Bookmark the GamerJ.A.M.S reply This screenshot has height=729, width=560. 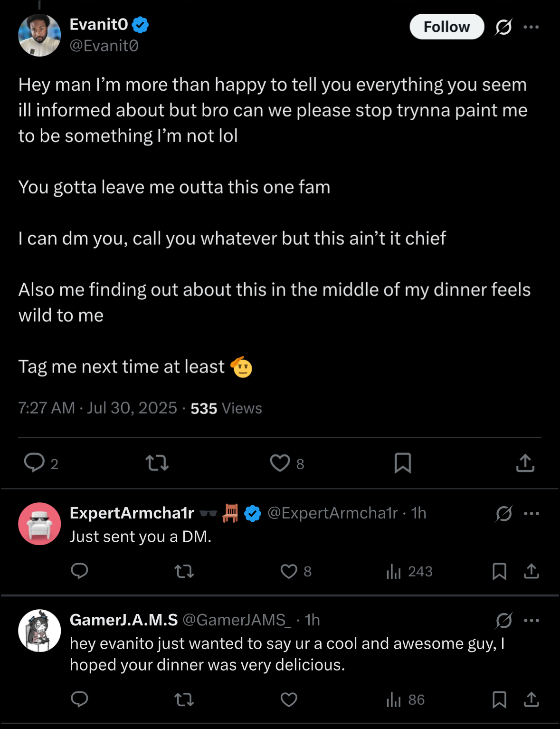pyautogui.click(x=499, y=700)
